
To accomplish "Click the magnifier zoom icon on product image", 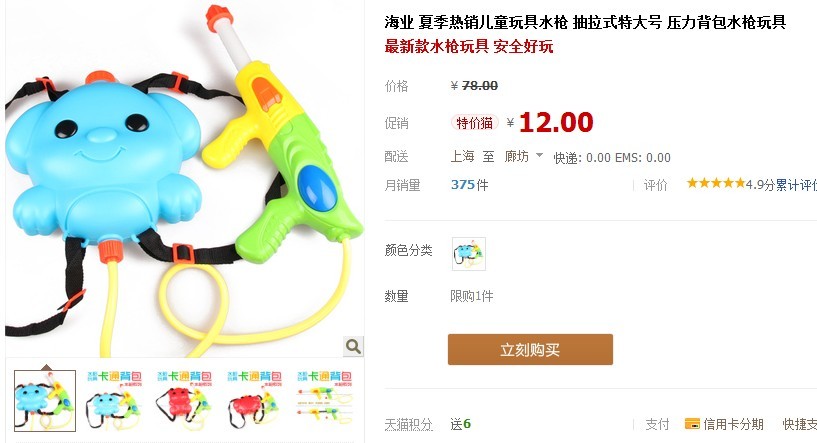I will pyautogui.click(x=353, y=347).
